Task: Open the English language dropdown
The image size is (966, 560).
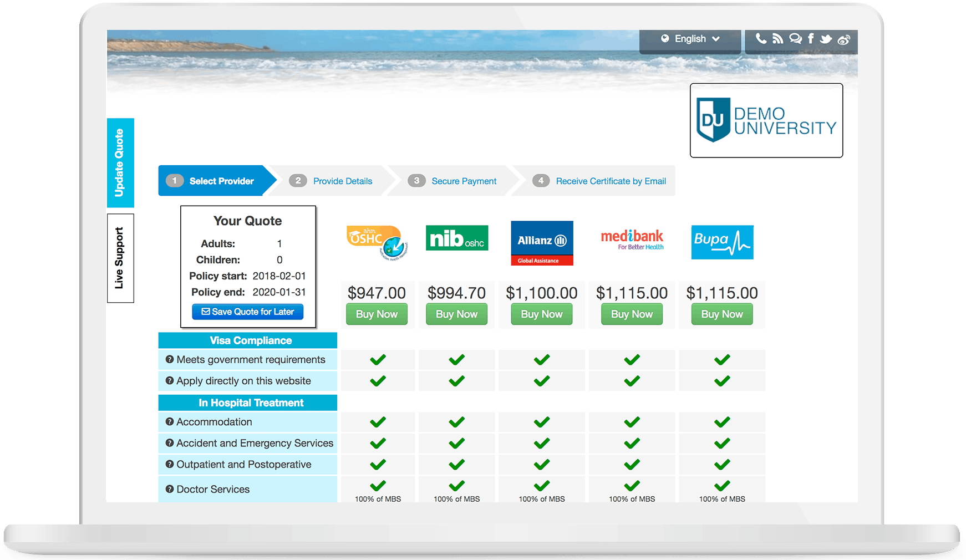Action: 690,39
